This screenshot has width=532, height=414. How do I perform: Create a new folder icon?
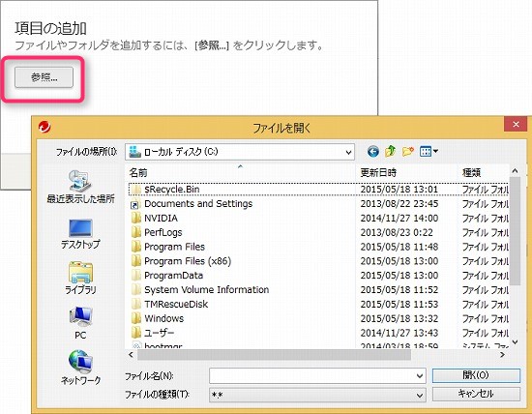click(x=408, y=151)
